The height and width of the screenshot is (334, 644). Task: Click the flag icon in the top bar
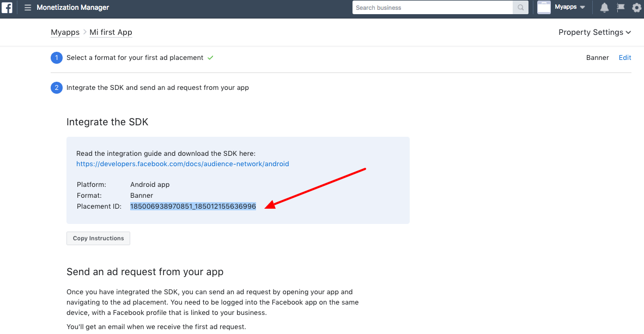621,8
